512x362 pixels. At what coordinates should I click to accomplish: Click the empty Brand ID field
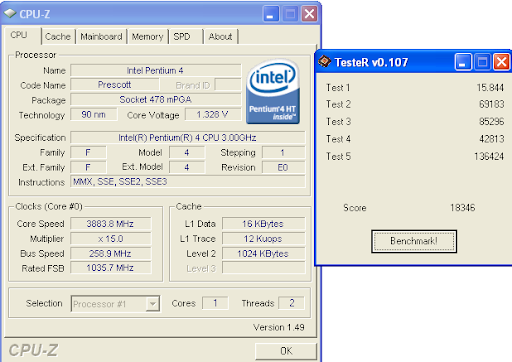(228, 85)
